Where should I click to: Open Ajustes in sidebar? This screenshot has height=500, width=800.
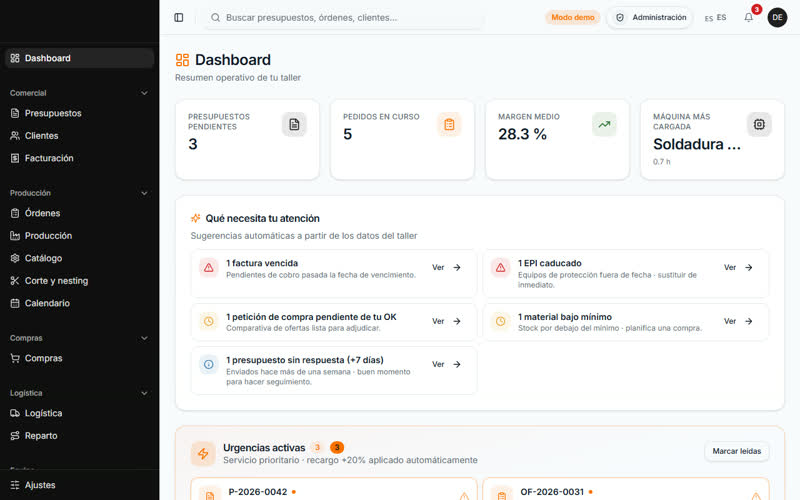pos(80,485)
